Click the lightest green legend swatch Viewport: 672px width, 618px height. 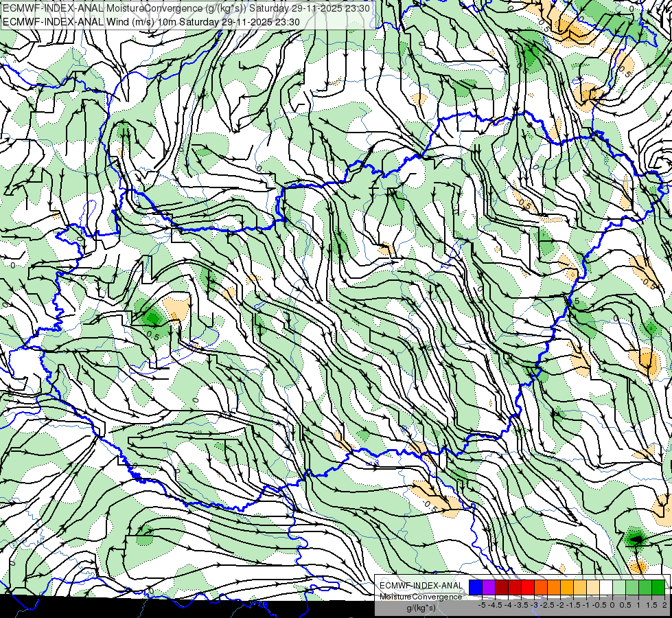[x=619, y=587]
